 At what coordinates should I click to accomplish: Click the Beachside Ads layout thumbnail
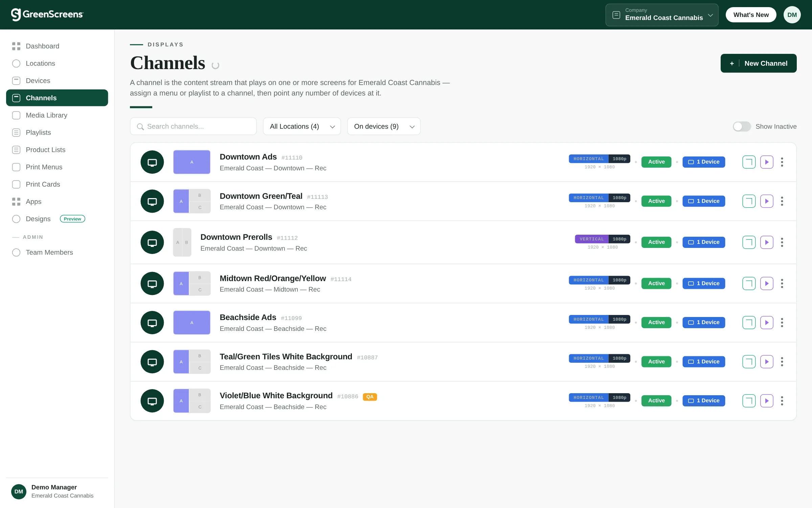tap(192, 322)
